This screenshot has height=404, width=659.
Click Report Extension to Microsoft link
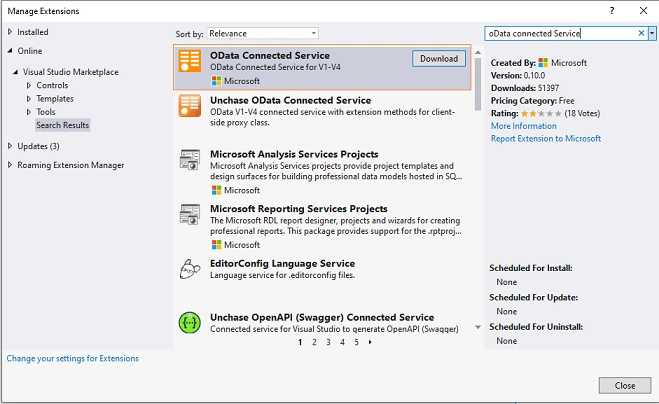coord(546,139)
